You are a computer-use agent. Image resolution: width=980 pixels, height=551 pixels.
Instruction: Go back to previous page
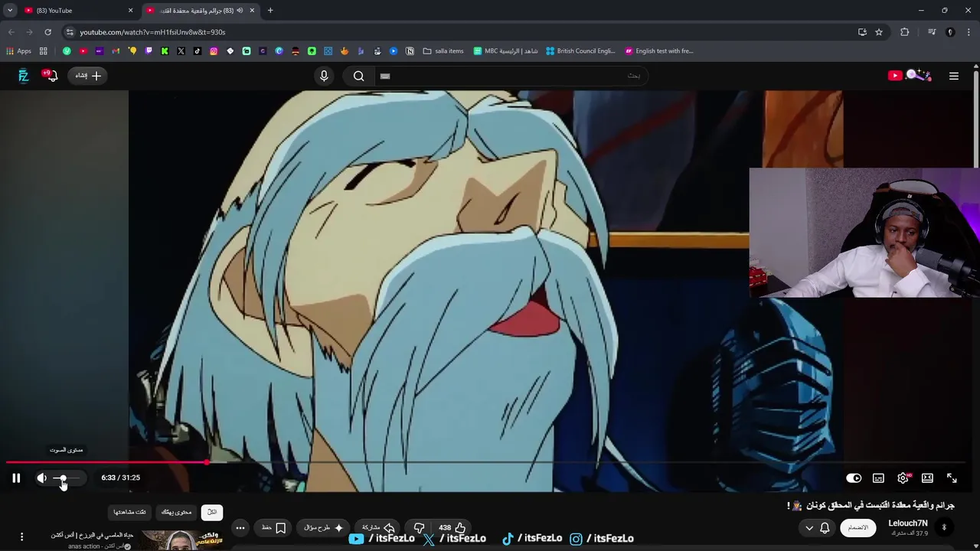pyautogui.click(x=11, y=32)
